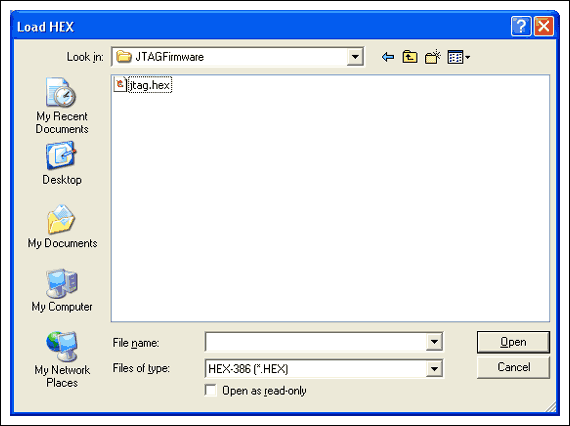This screenshot has width=570, height=426.
Task: Enable Open as read-only checkbox
Action: (x=210, y=390)
